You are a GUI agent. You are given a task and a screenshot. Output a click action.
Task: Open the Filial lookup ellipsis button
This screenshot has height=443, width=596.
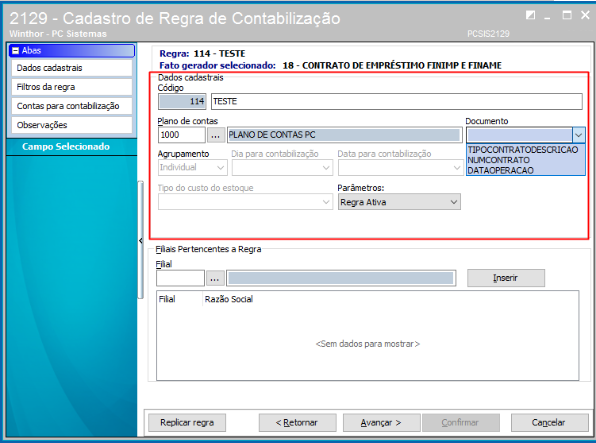point(215,278)
